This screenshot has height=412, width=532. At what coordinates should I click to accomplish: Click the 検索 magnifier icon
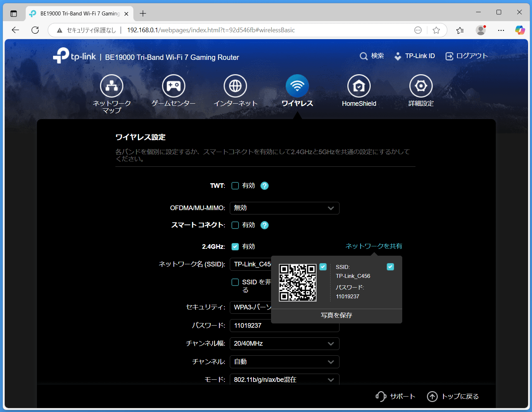364,56
